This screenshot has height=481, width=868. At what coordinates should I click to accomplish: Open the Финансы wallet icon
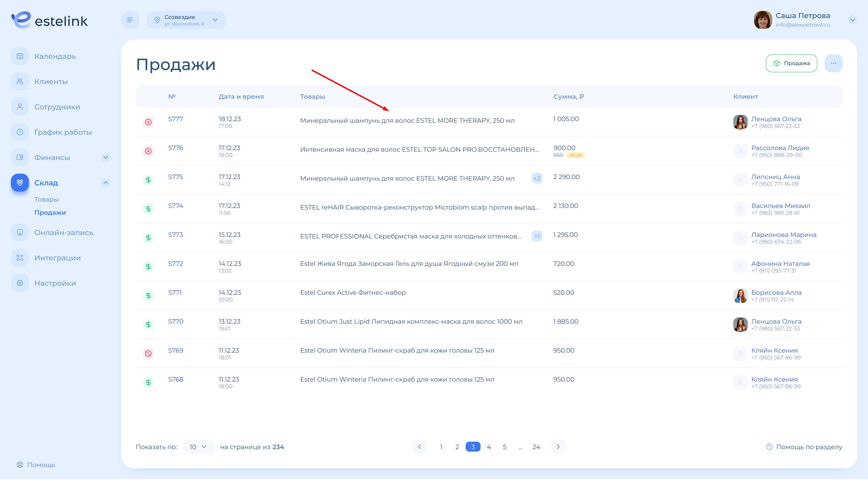20,157
